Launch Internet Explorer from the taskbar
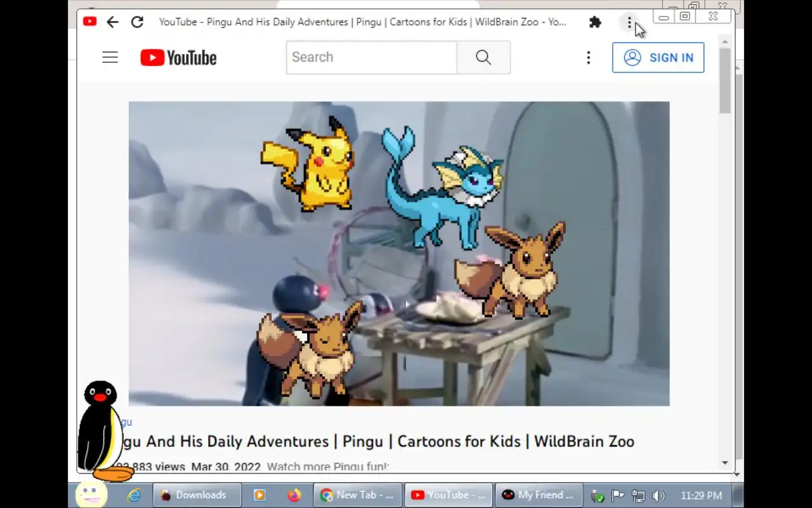 (x=134, y=495)
